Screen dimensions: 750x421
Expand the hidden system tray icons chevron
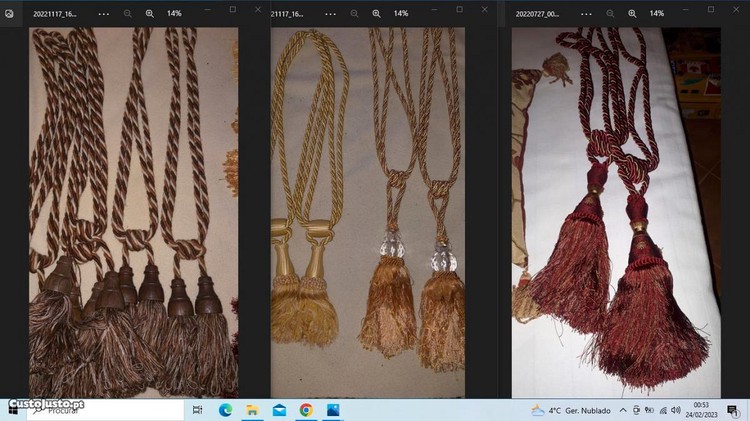[622, 410]
